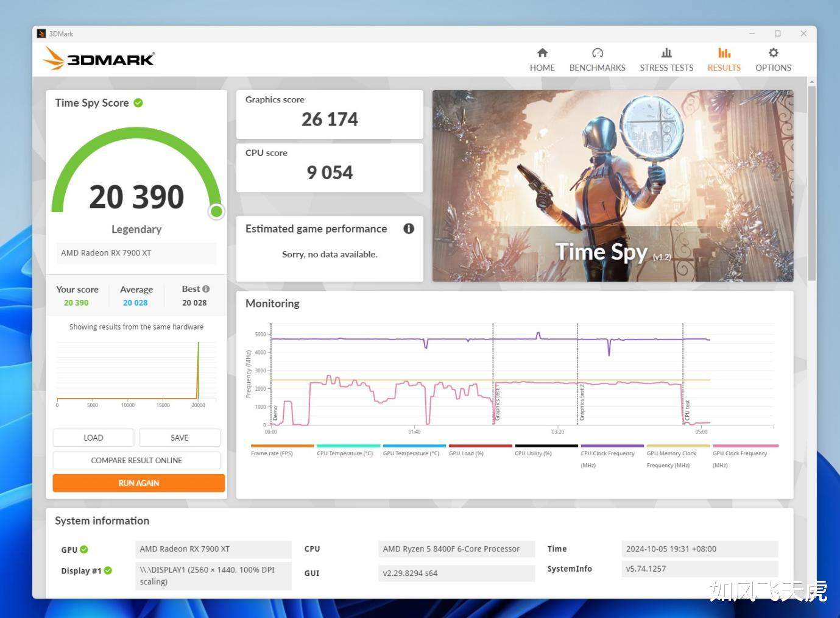
Task: Open the BENCHMARKS gauge icon
Action: 598,53
